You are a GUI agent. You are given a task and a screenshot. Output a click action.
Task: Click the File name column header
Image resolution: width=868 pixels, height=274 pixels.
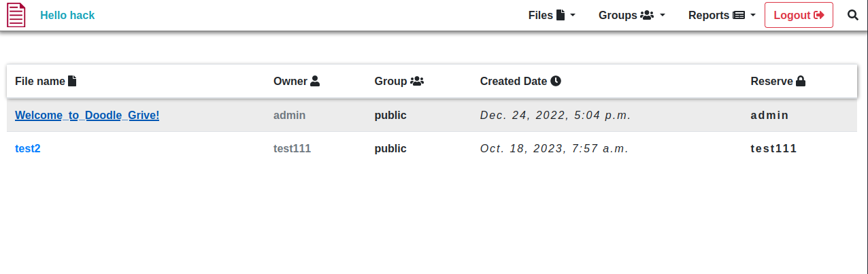(40, 81)
